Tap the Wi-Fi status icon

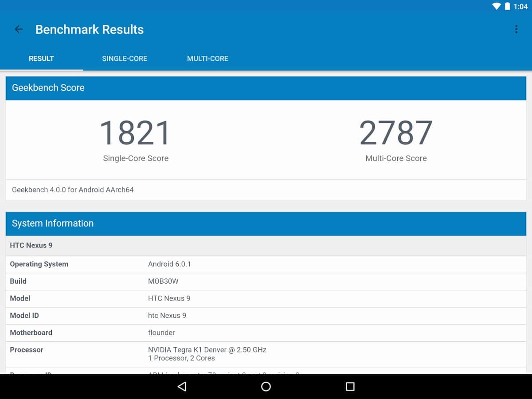pyautogui.click(x=497, y=7)
